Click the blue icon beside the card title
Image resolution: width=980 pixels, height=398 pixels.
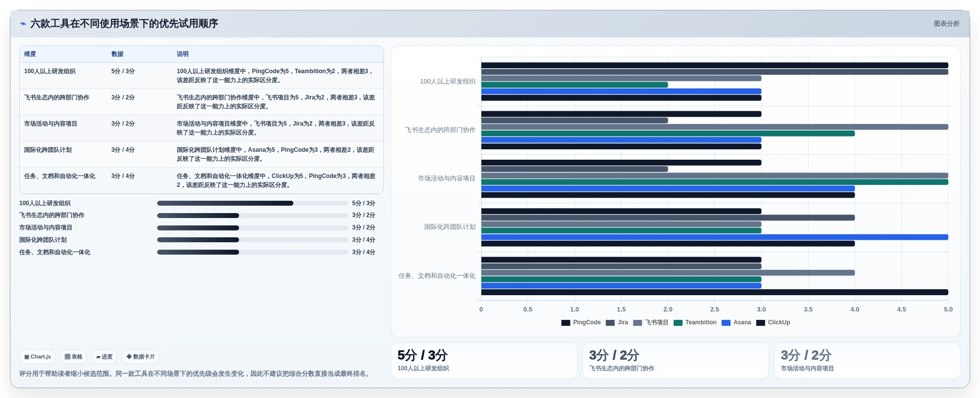click(x=23, y=24)
